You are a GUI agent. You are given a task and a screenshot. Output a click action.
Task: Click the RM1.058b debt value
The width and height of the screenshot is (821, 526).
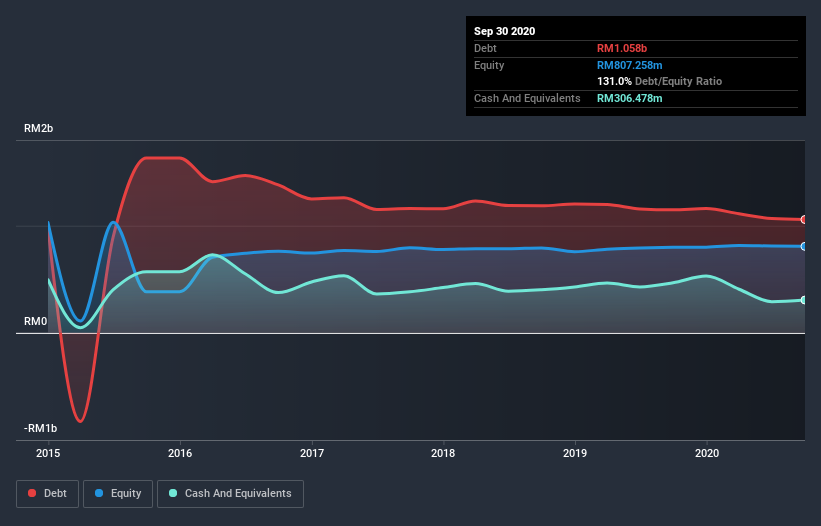[x=622, y=48]
